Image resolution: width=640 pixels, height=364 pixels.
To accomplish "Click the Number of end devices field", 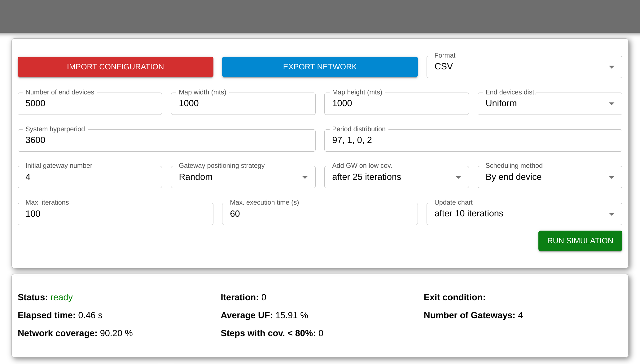I will tap(90, 104).
